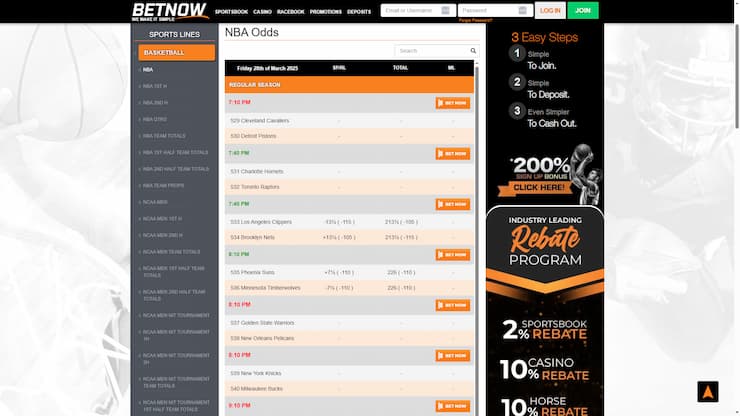Open the Promotions menu item
The image size is (740, 416).
coord(326,12)
